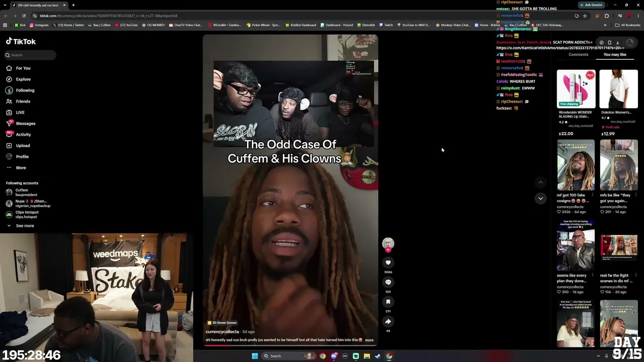Open the "mf got 100 fake cosigns" video
644x362 pixels.
(x=576, y=165)
